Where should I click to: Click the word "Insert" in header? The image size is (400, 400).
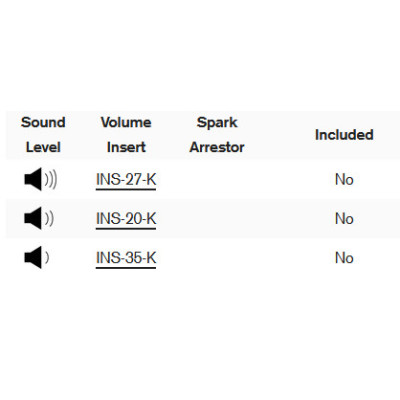[126, 147]
